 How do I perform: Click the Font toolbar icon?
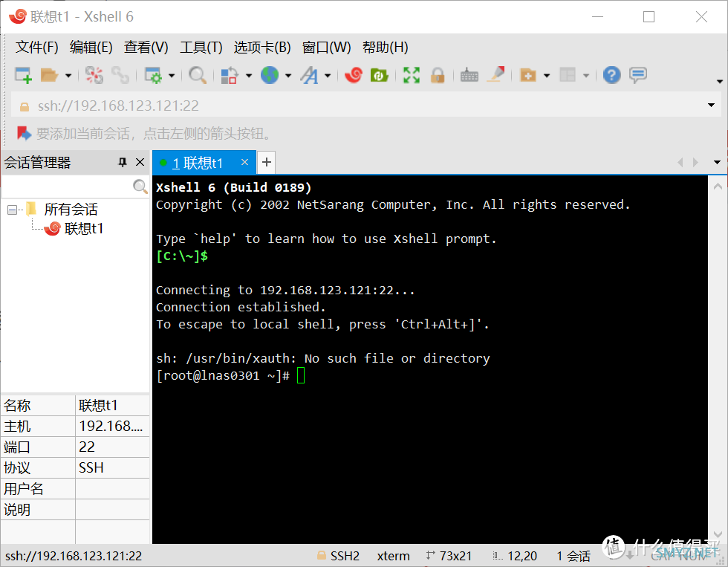(x=309, y=75)
